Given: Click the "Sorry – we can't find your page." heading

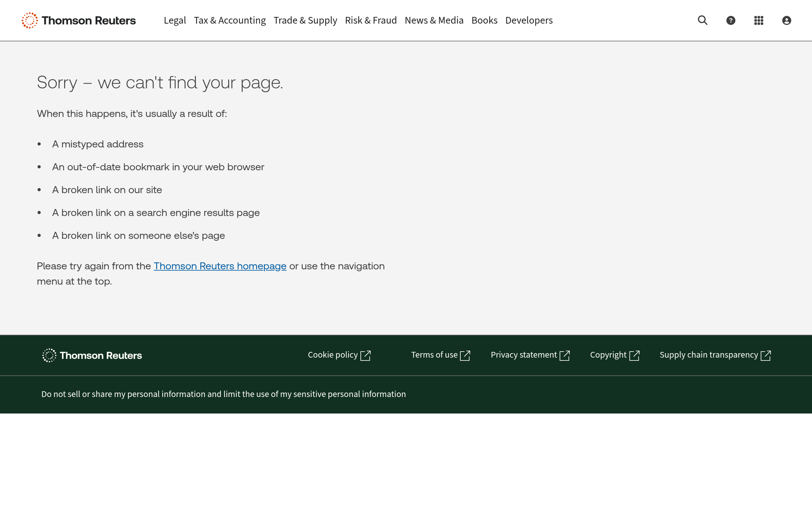Looking at the screenshot, I should pyautogui.click(x=160, y=83).
